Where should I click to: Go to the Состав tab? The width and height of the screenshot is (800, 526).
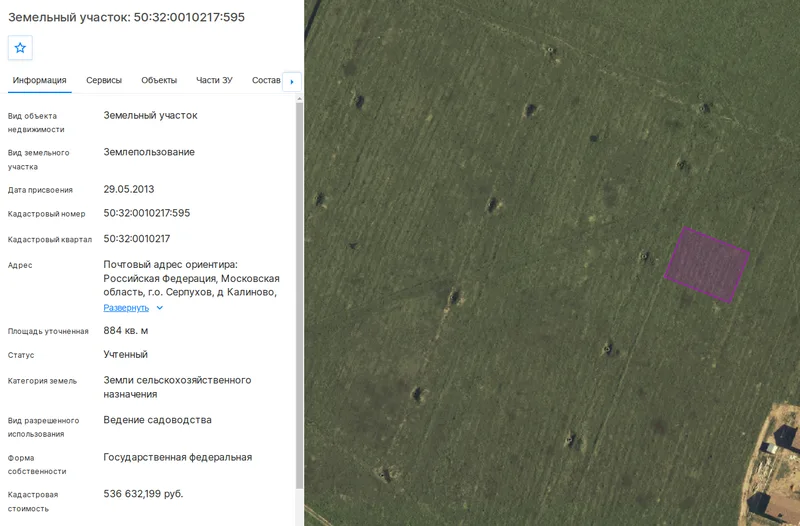[266, 80]
